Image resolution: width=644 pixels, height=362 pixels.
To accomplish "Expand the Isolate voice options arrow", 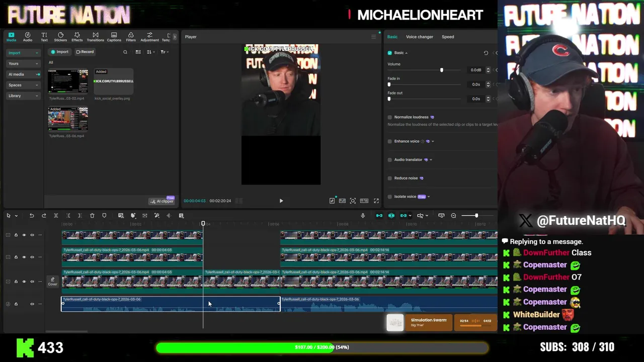I will click(429, 197).
